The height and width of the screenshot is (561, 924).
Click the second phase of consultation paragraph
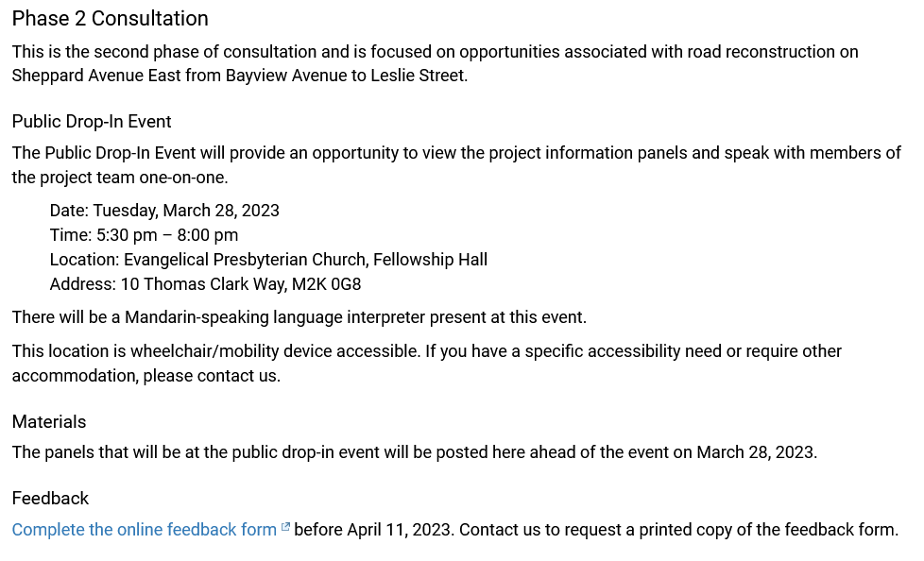435,63
